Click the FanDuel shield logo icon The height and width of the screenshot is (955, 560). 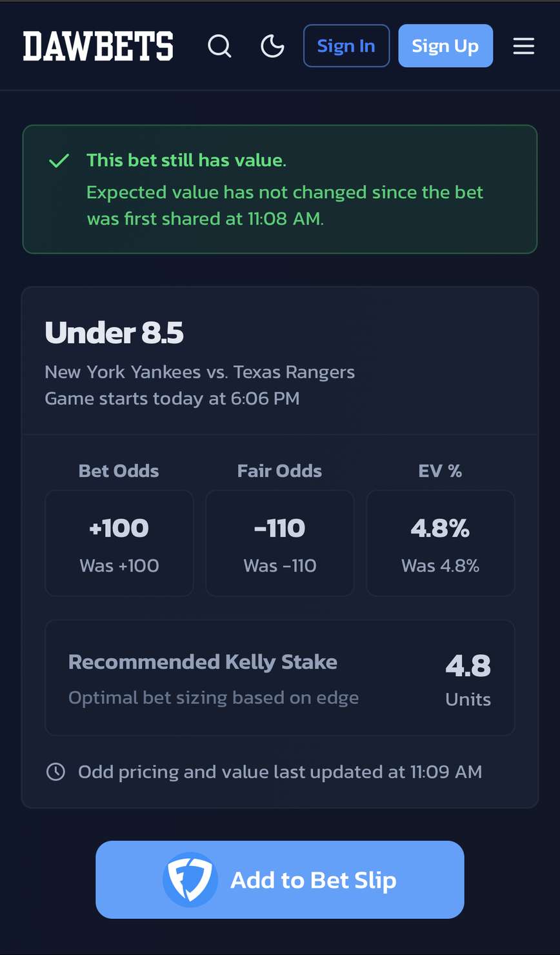click(190, 880)
